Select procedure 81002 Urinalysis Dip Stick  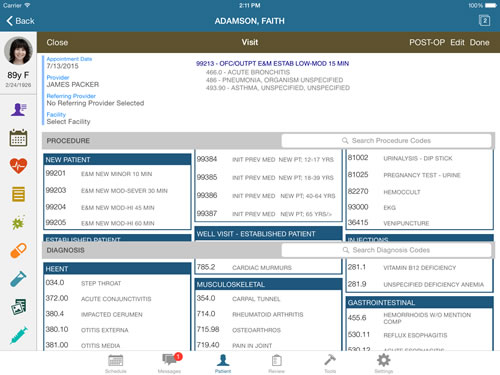pyautogui.click(x=419, y=158)
